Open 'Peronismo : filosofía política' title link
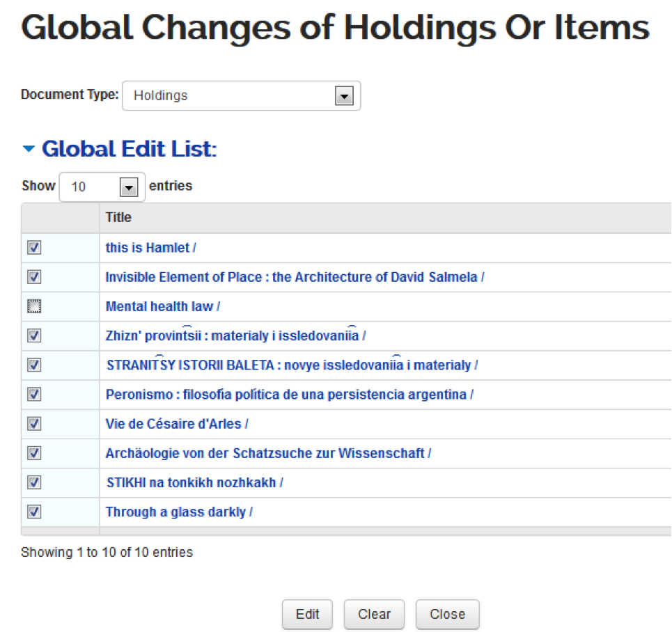The width and height of the screenshot is (672, 632). point(289,395)
